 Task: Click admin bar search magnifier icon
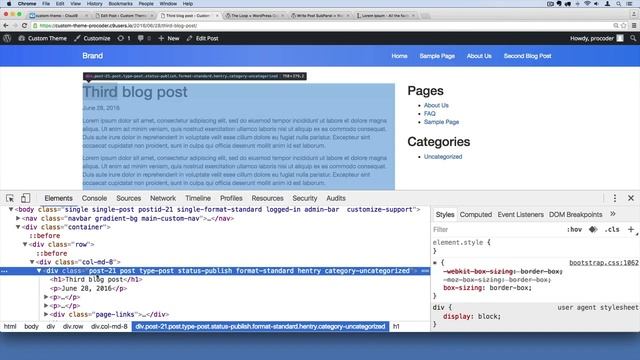click(633, 38)
